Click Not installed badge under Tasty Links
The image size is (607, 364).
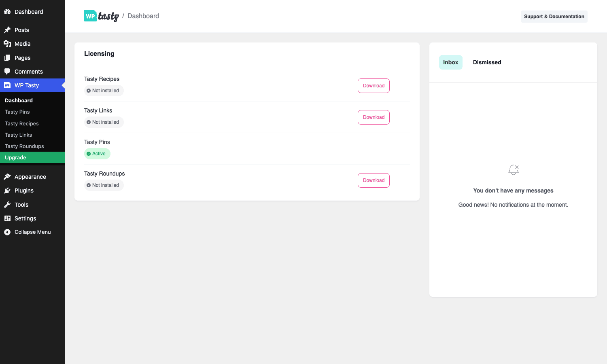tap(104, 122)
